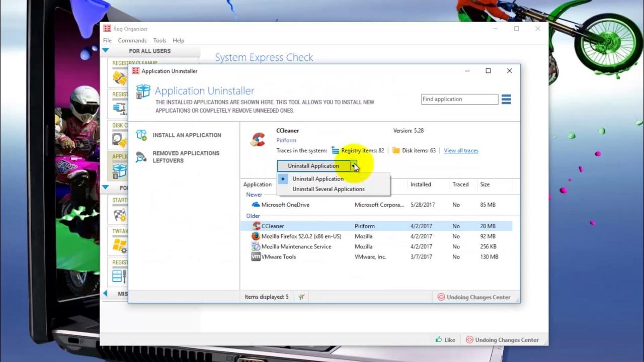This screenshot has height=362, width=644.
Task: Sort by the Application column header
Action: point(258,185)
